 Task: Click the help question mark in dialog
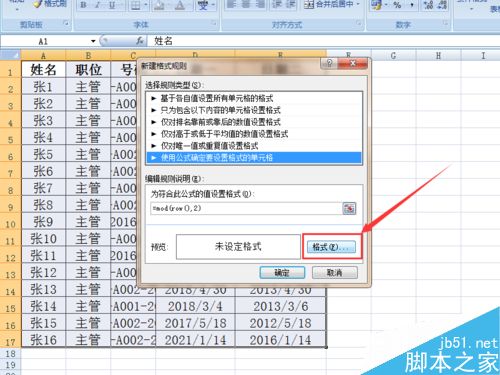[329, 63]
